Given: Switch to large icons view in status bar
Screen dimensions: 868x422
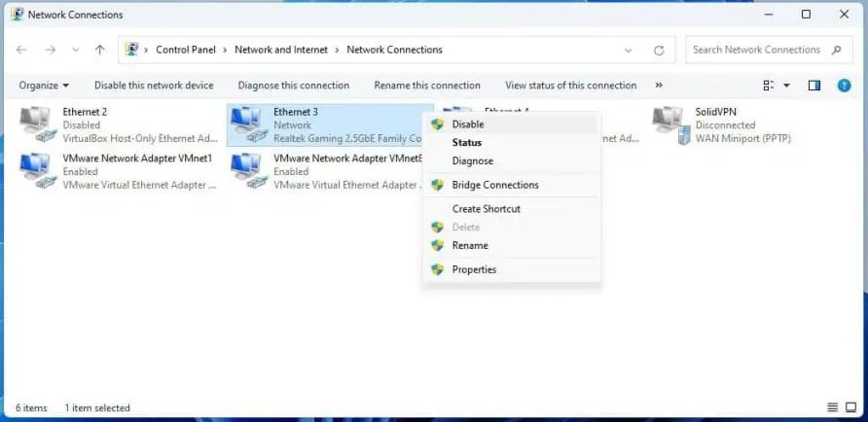Looking at the screenshot, I should 850,407.
